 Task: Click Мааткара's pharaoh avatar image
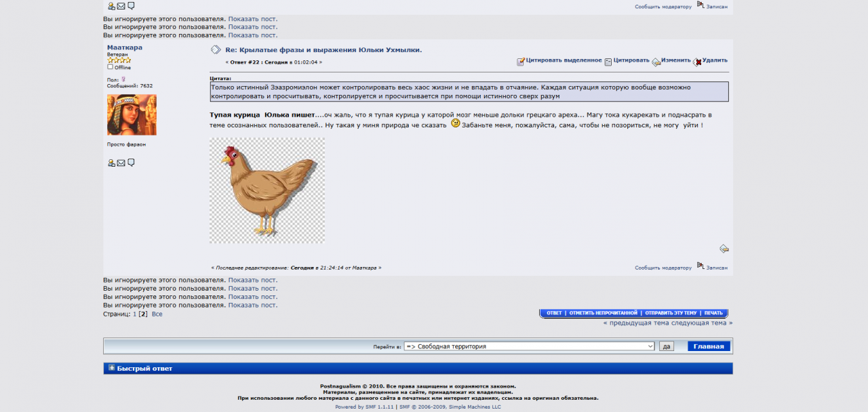click(132, 115)
